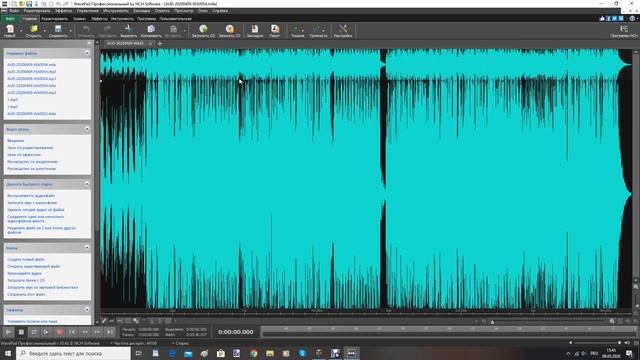Jump to start of audio
640x360 pixels.
tap(72, 332)
